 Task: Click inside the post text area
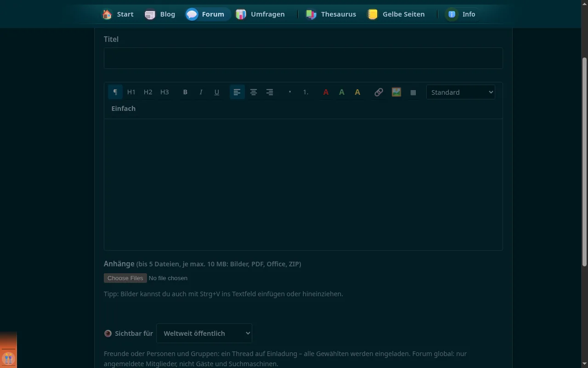[x=303, y=184]
